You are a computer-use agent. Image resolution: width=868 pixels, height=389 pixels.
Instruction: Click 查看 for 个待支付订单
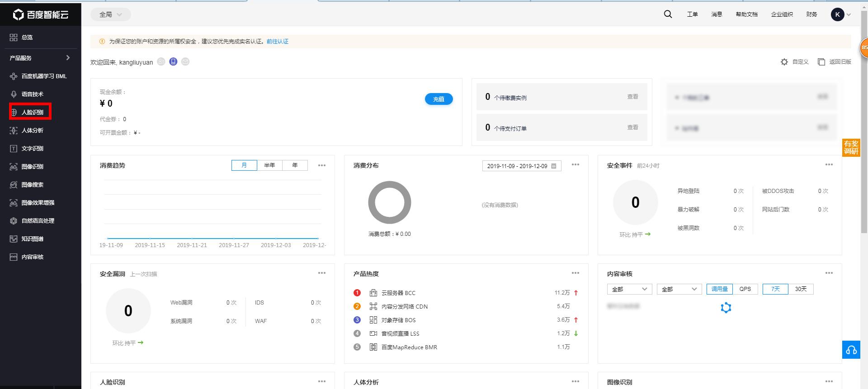(632, 127)
